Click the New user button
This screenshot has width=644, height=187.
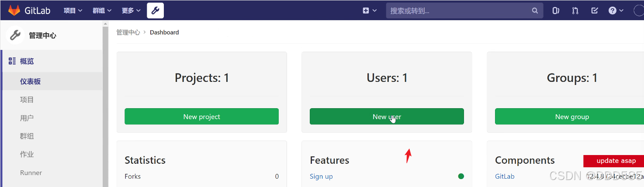tap(387, 116)
